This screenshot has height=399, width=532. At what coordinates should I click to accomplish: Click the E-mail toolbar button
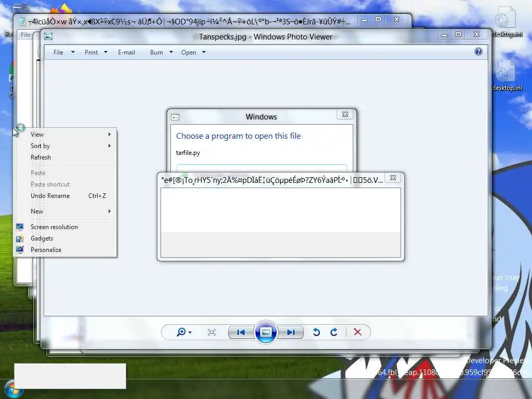tap(126, 52)
